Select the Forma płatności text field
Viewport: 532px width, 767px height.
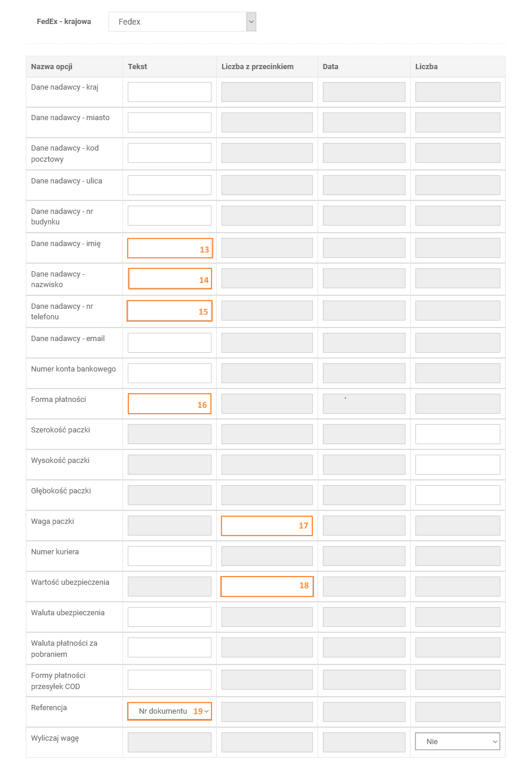pyautogui.click(x=169, y=404)
